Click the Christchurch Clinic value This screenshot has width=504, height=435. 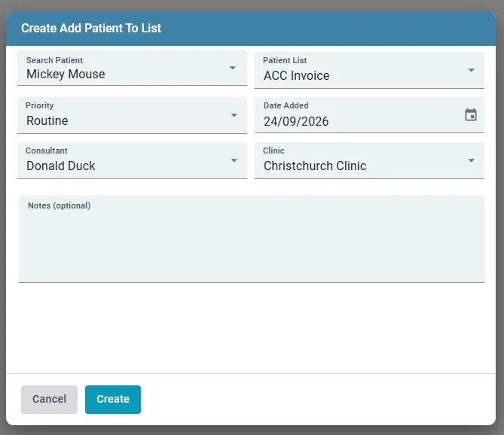pos(315,166)
